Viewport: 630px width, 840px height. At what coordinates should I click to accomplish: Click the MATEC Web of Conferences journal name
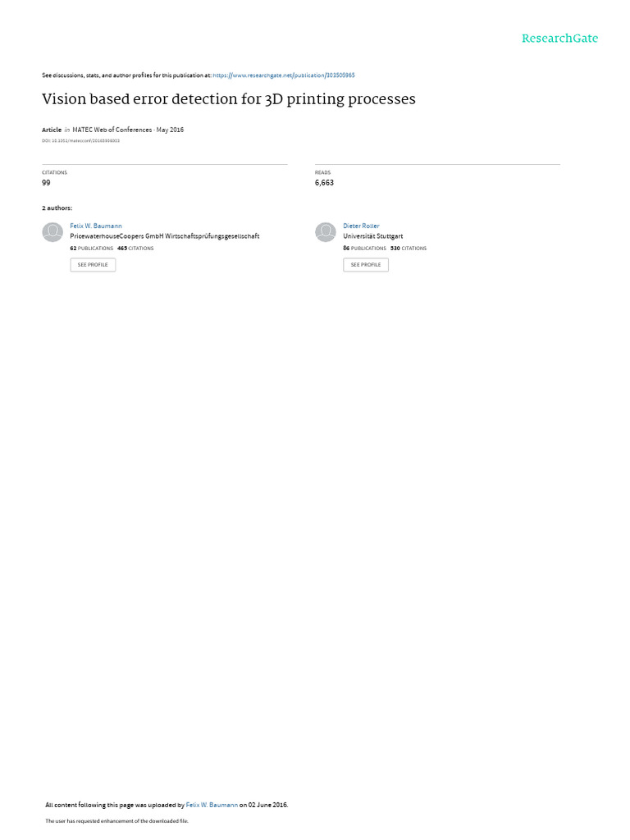point(112,130)
